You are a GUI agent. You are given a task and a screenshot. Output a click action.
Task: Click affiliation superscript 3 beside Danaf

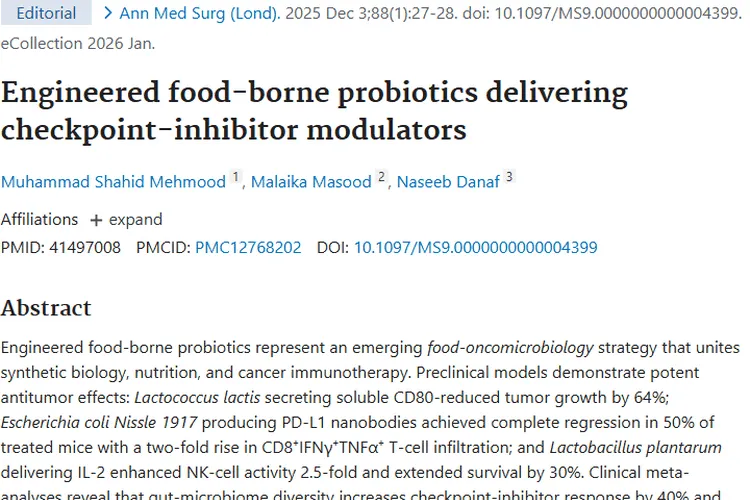[x=508, y=177]
